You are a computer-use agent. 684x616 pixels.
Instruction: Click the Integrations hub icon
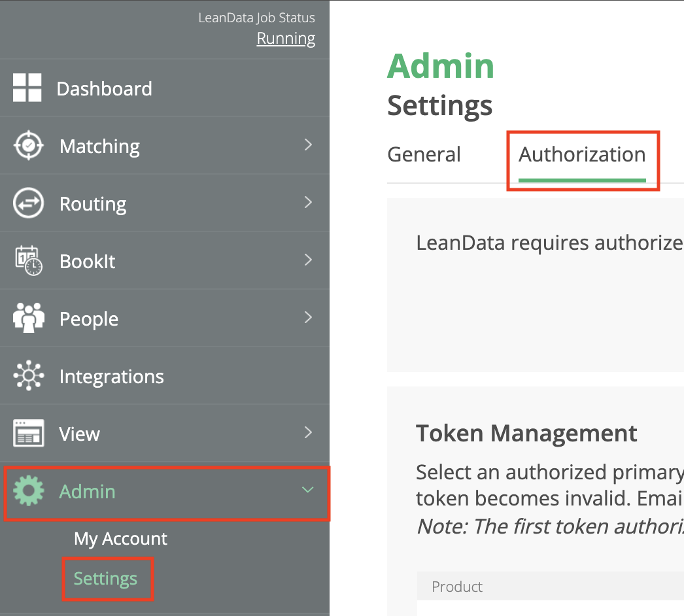[29, 375]
